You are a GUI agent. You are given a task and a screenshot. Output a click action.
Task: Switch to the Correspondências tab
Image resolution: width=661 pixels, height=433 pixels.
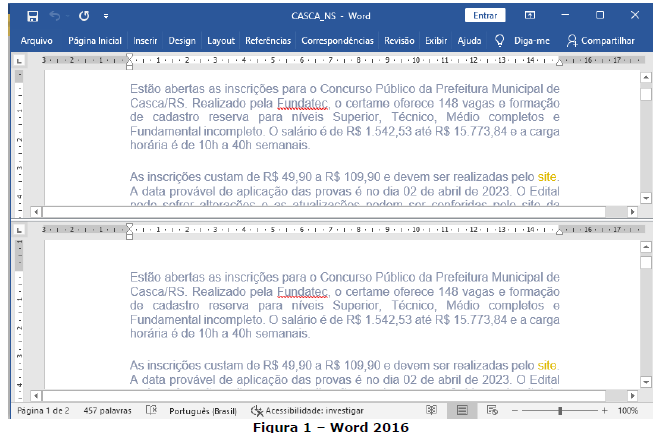pyautogui.click(x=337, y=41)
